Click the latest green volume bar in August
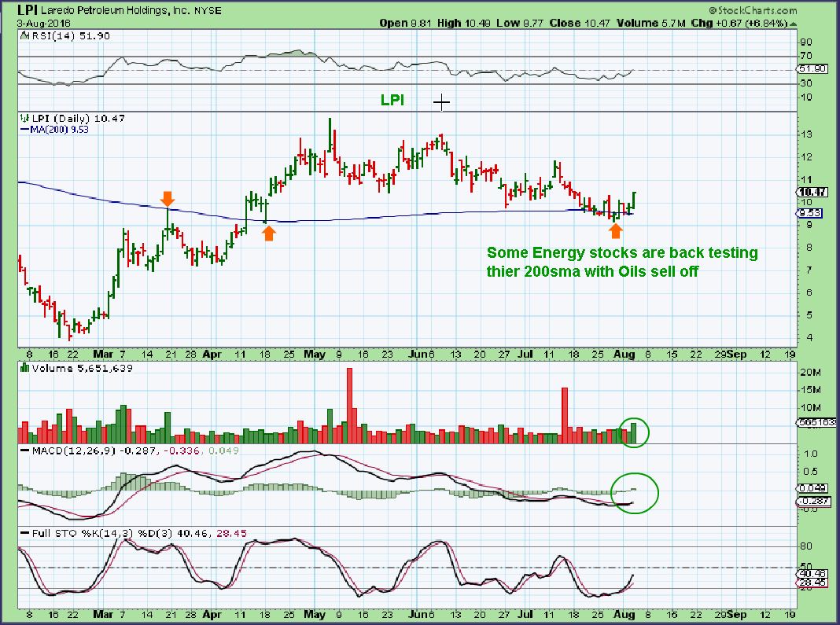The width and height of the screenshot is (840, 625). click(x=634, y=433)
